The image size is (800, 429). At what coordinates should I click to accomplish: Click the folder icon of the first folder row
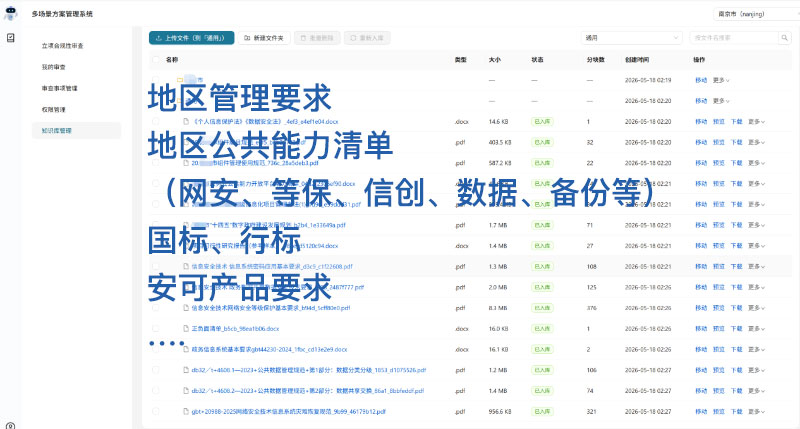(180, 80)
